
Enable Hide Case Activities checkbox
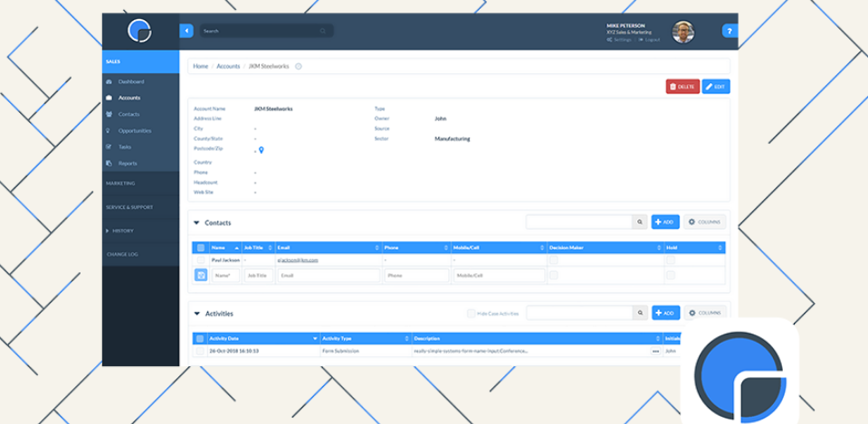[x=471, y=314]
